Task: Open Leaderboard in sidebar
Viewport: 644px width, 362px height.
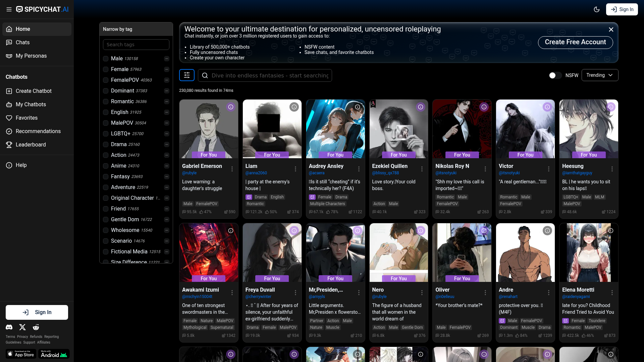Action: 37,145
